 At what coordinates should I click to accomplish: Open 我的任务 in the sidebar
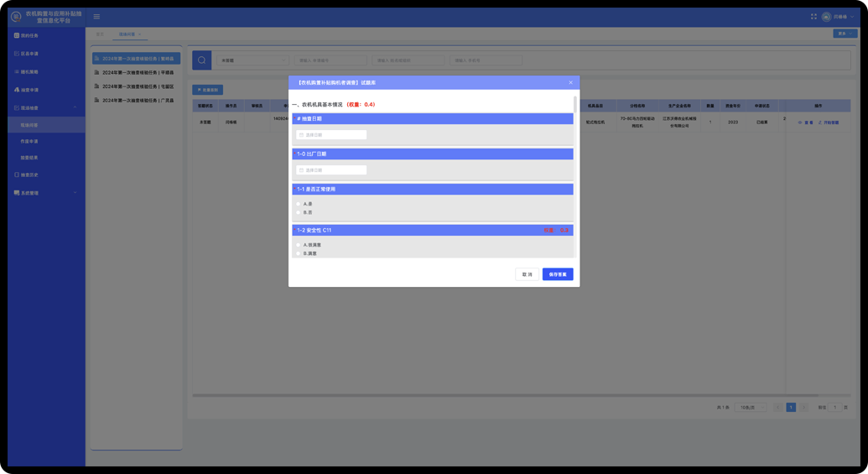29,36
